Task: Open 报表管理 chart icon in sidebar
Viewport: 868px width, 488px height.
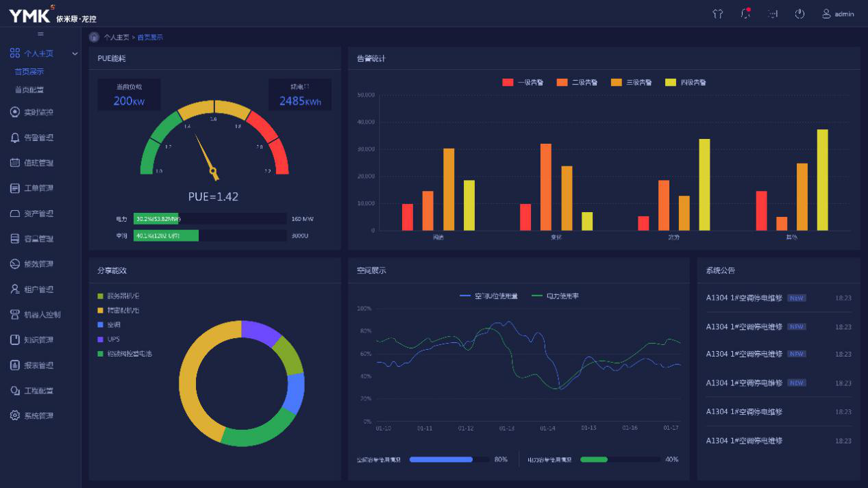Action: pyautogui.click(x=15, y=365)
